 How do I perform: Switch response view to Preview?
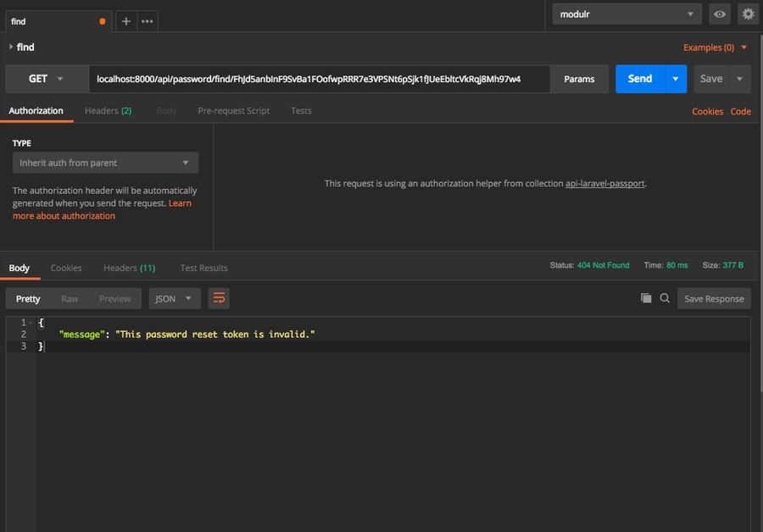click(114, 298)
